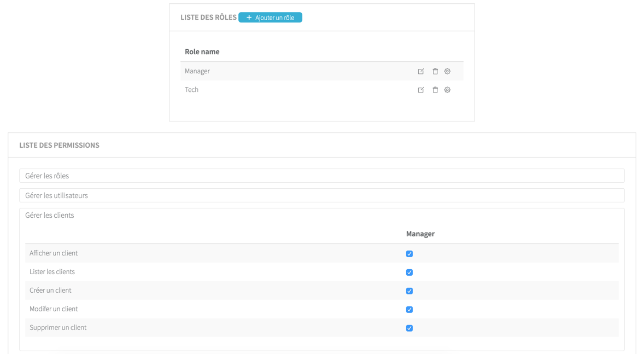Delete the Manager role

coord(435,71)
